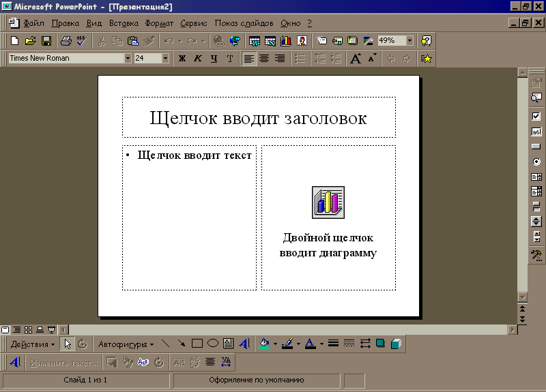Toggle italic formatting (К)
This screenshot has height=392, width=546.
198,59
